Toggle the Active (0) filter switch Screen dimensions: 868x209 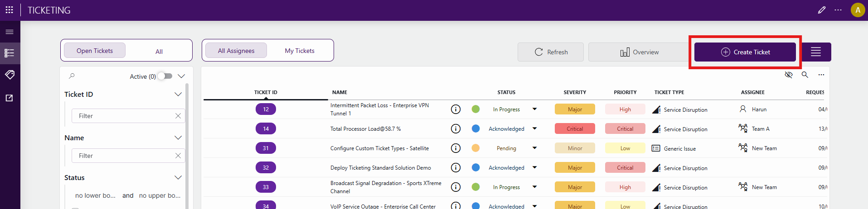coord(165,76)
